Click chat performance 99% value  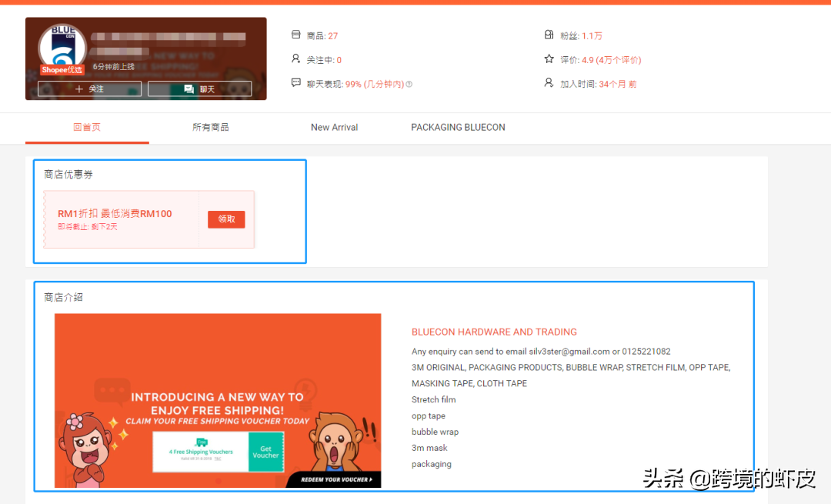click(375, 85)
